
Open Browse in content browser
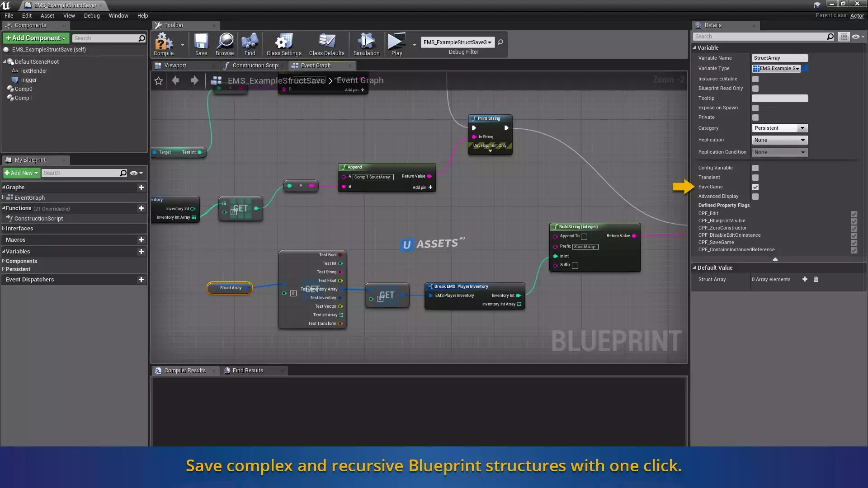(x=225, y=44)
